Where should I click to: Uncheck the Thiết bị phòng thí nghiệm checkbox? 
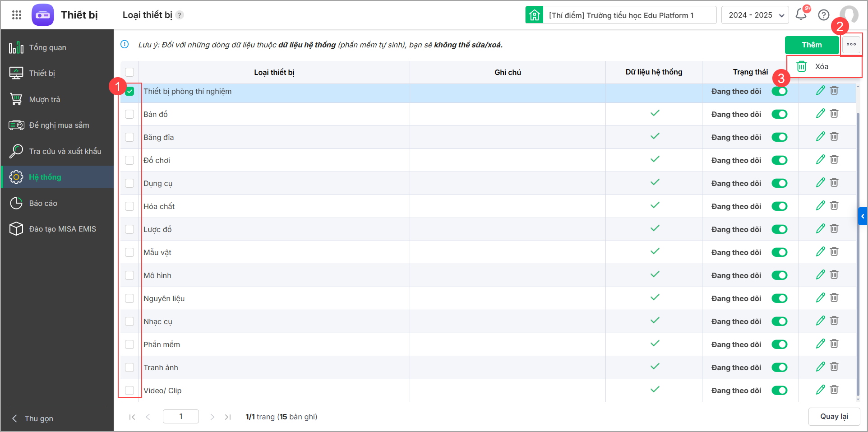(129, 91)
